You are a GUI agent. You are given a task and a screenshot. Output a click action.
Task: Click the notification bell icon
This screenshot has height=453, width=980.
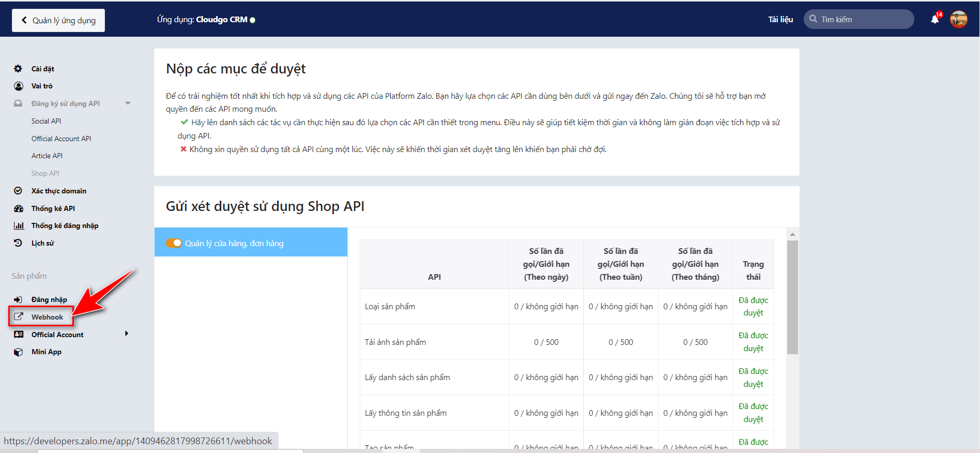click(935, 20)
